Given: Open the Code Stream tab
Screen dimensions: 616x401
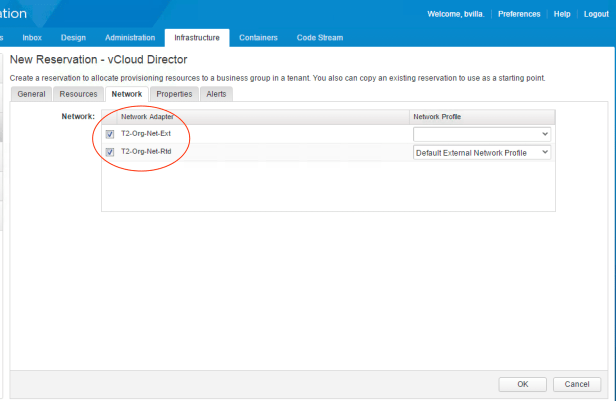Looking at the screenshot, I should [320, 38].
